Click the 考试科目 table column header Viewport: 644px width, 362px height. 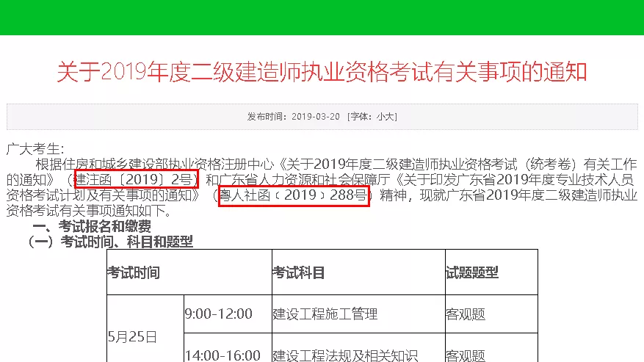coord(299,272)
